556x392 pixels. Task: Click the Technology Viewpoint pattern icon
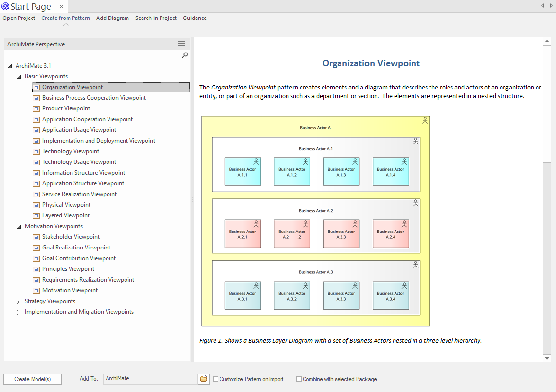point(36,152)
